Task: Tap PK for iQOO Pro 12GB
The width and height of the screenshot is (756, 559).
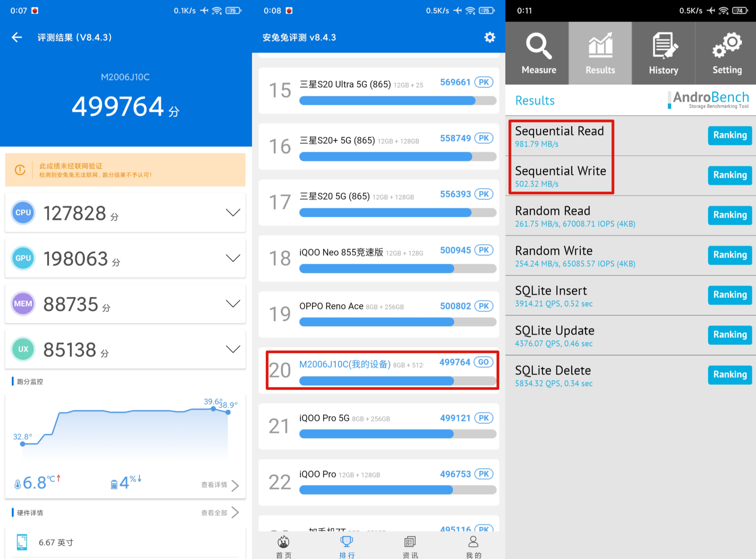Action: [484, 474]
